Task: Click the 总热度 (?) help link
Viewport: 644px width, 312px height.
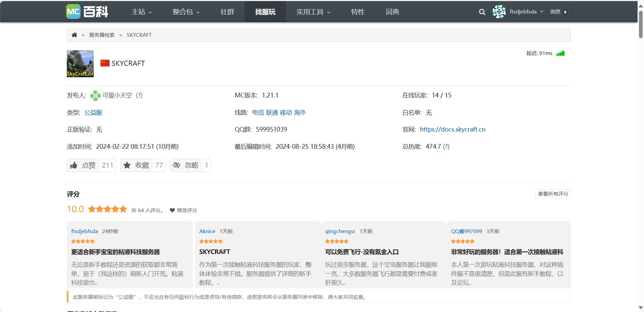Action: (446, 147)
